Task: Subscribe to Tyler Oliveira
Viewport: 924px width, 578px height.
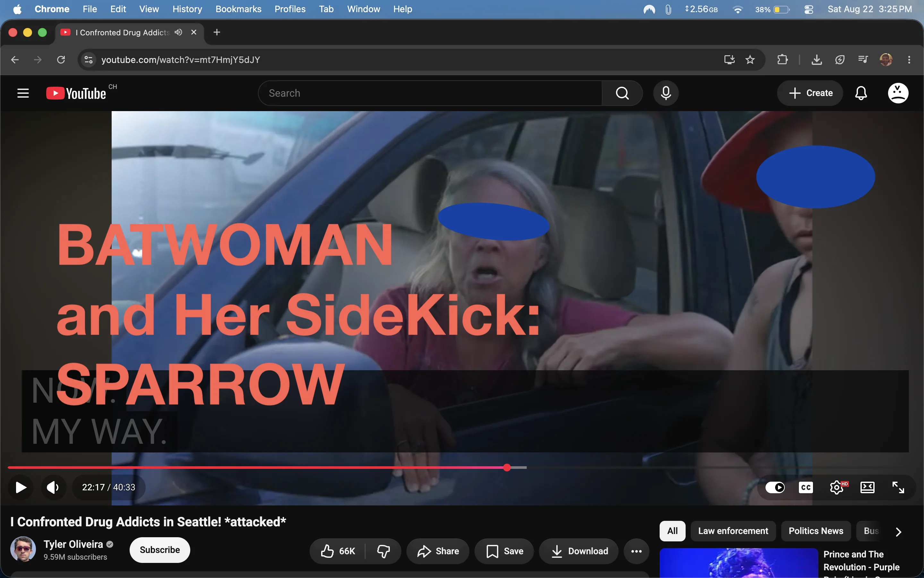Action: (x=159, y=550)
